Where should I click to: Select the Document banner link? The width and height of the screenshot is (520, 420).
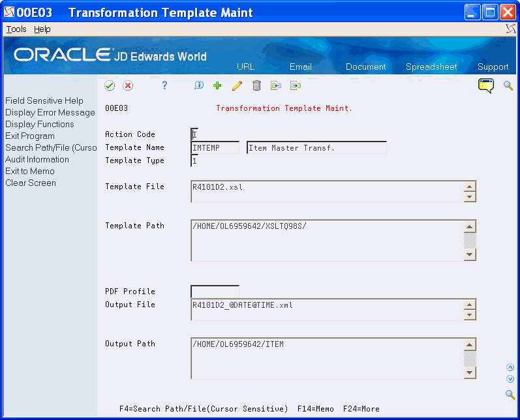pos(366,67)
